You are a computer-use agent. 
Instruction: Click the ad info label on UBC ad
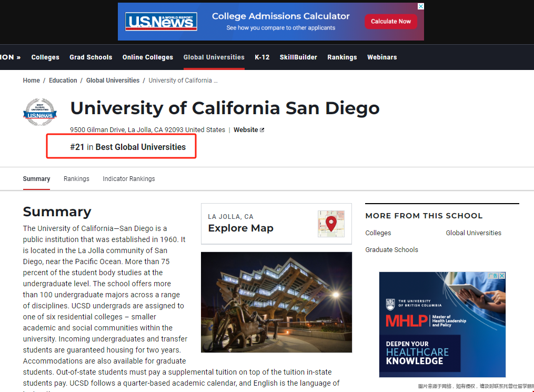pyautogui.click(x=493, y=276)
